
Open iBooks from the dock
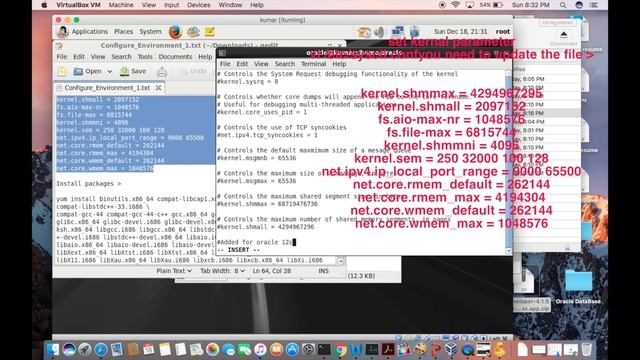(276, 349)
